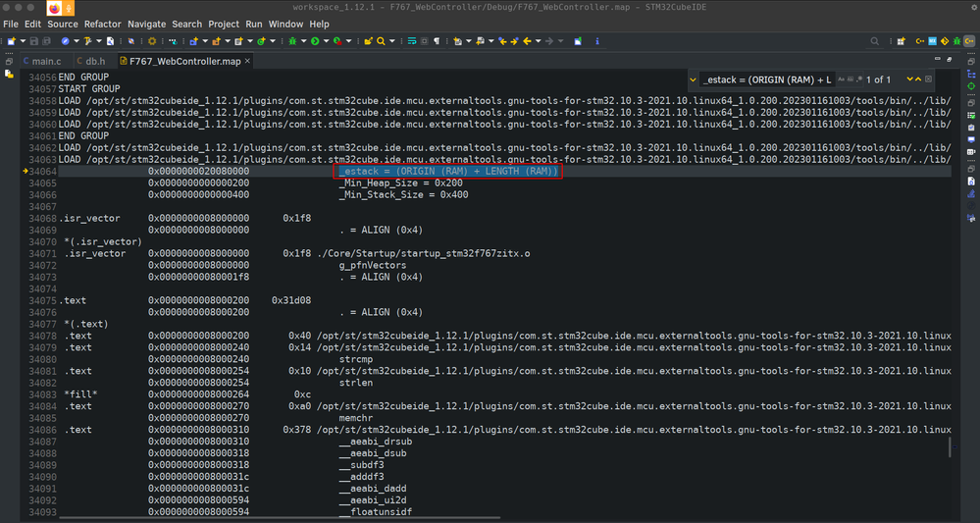Toggle Show Whitespace Characters pilcrow button

[x=437, y=41]
